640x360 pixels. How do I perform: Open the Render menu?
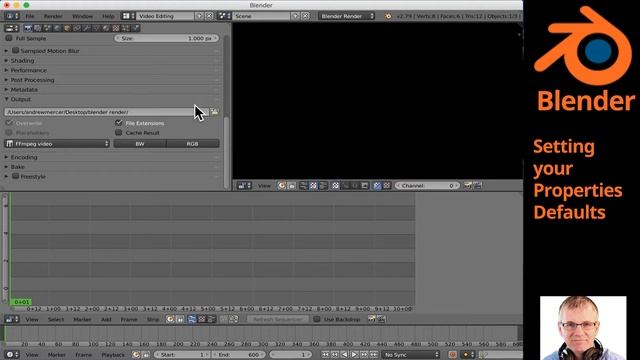pyautogui.click(x=53, y=16)
